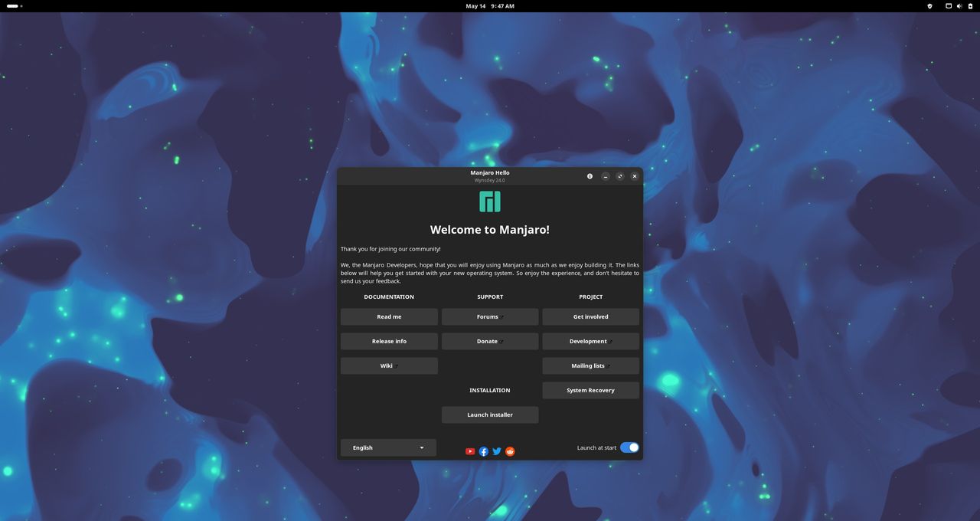The width and height of the screenshot is (980, 521).
Task: Click the Manjaro logo above the welcome text
Action: (x=489, y=200)
